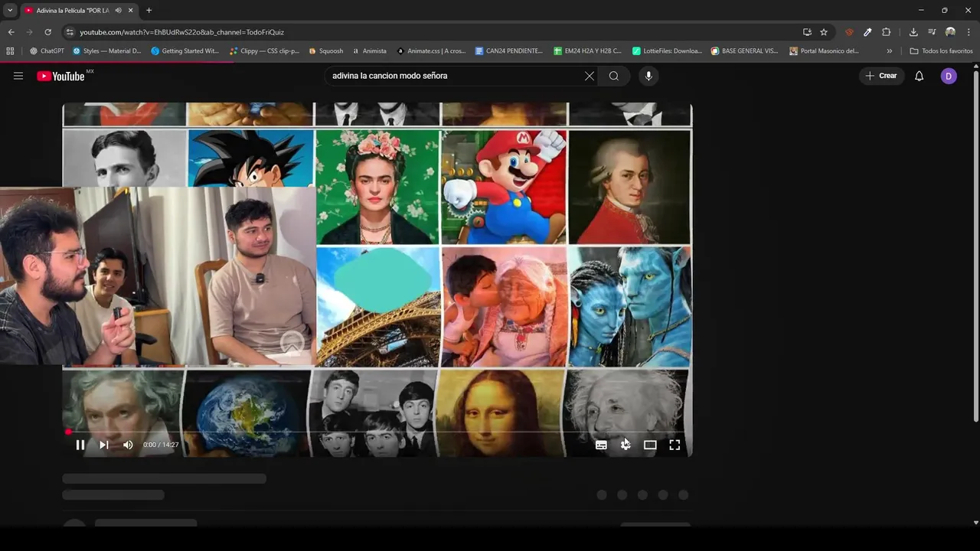Go to YouTube home via the logo
Image resolution: width=980 pixels, height=551 pixels.
(x=60, y=76)
